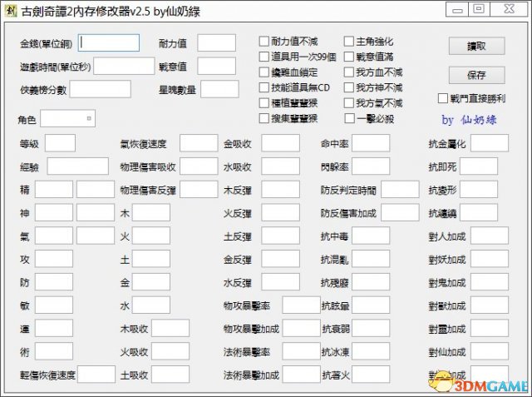Screen dimensions: 532x397
Task: Select the 水吸收 input field
Action: click(x=280, y=166)
